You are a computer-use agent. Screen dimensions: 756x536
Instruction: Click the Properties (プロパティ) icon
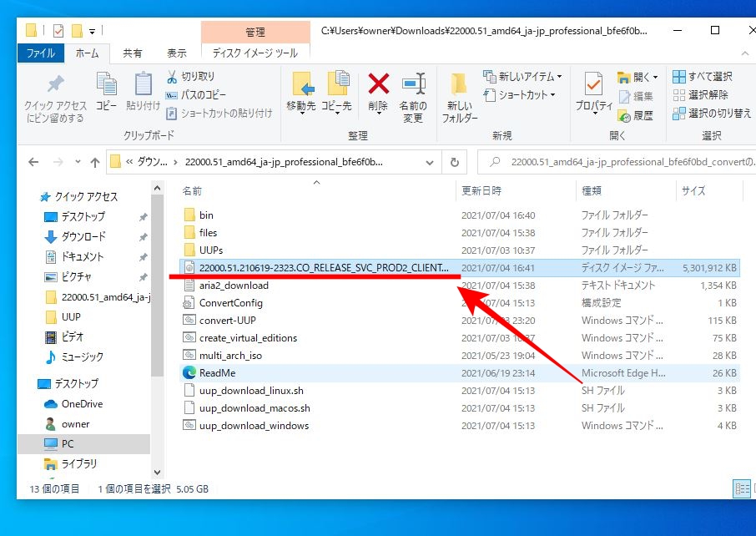pyautogui.click(x=593, y=83)
